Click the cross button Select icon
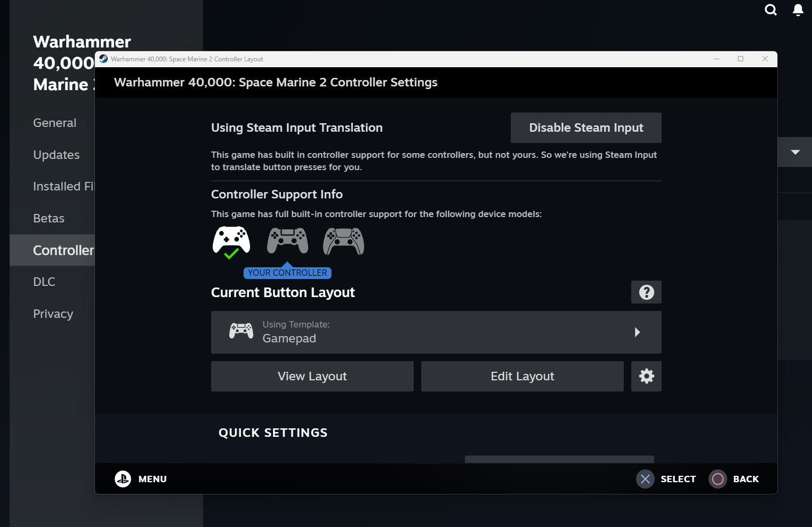Image resolution: width=812 pixels, height=527 pixels. pyautogui.click(x=645, y=479)
